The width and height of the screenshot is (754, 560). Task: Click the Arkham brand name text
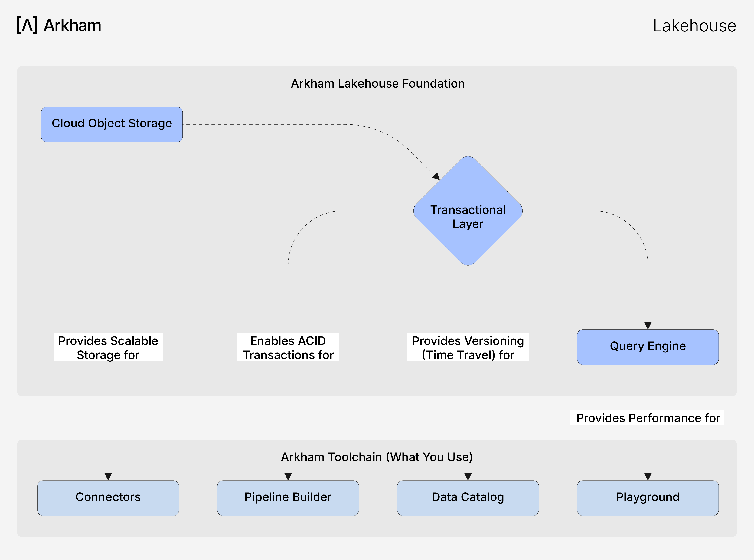click(x=73, y=25)
